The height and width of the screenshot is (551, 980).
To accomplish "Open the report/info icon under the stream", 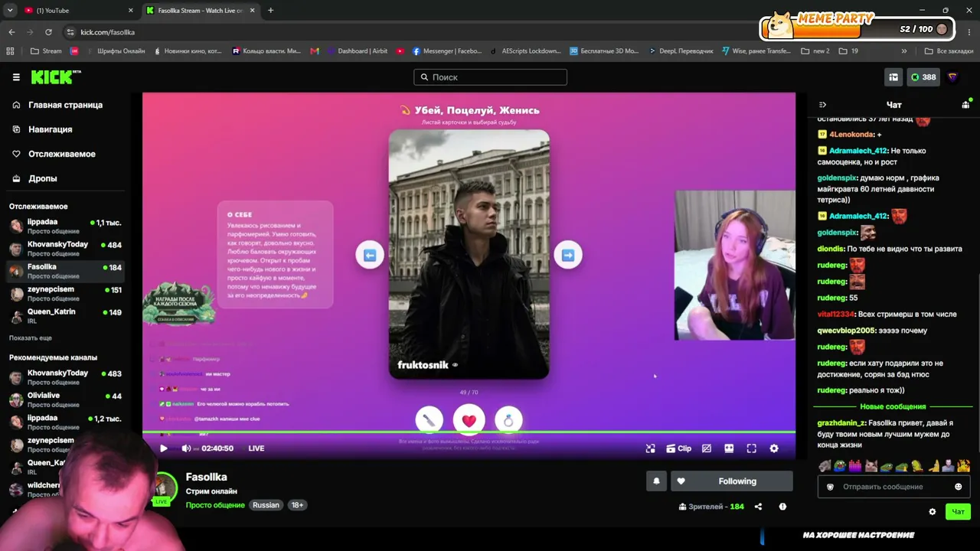I will [x=782, y=507].
